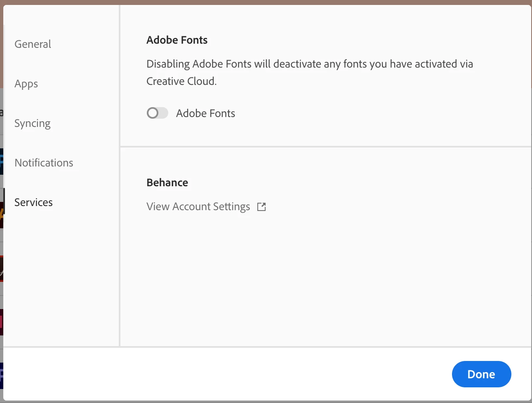Screen dimensions: 532x403
Task: Click the Adobe Fonts section heading
Action: click(177, 40)
